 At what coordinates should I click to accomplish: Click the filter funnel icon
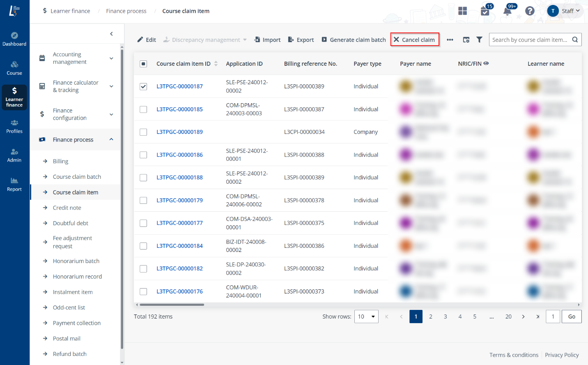pos(479,40)
